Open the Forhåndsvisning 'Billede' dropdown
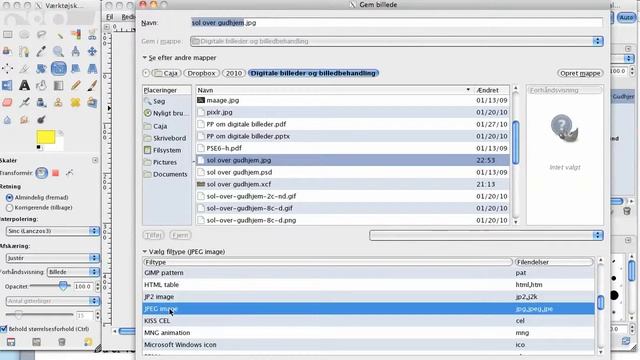640x360 pixels. coord(73,272)
